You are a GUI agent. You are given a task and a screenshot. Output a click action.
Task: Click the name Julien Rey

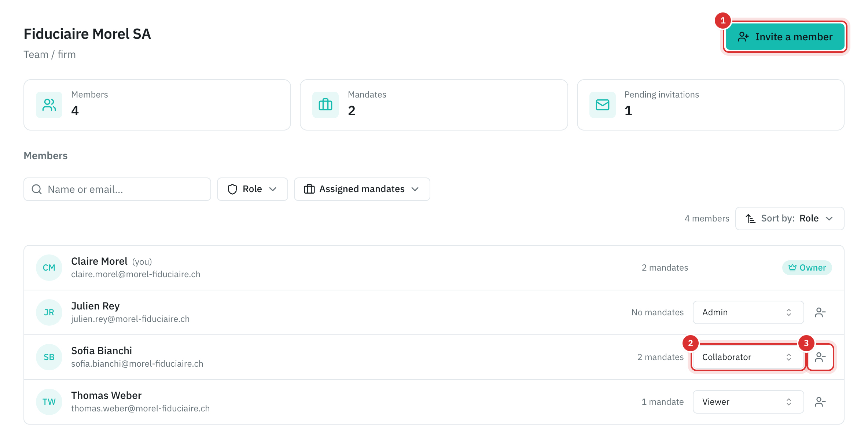tap(95, 306)
